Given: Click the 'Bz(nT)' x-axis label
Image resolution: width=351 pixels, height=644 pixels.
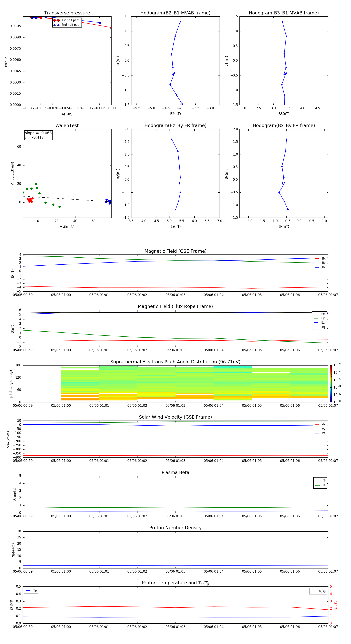Looking at the screenshot, I should [x=175, y=227].
